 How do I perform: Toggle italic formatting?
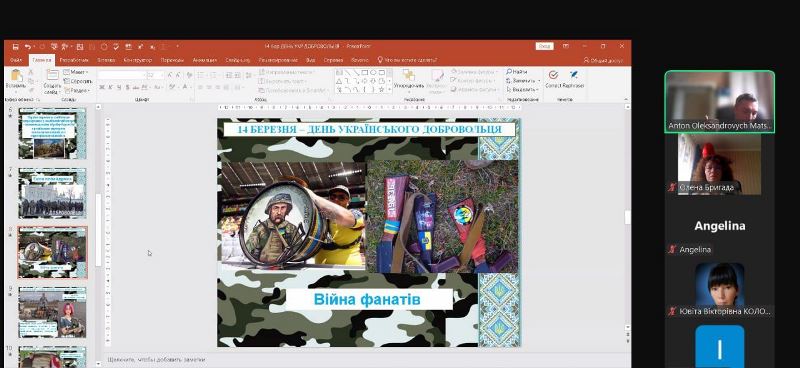111,87
